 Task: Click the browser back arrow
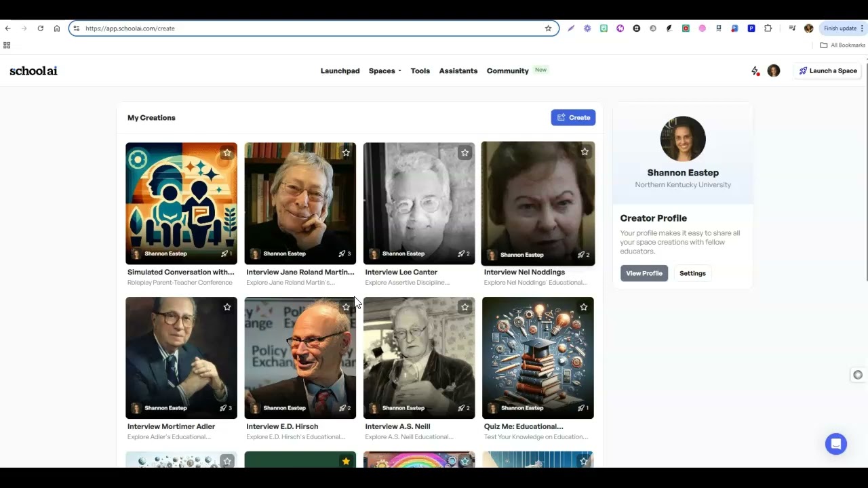coord(8,28)
